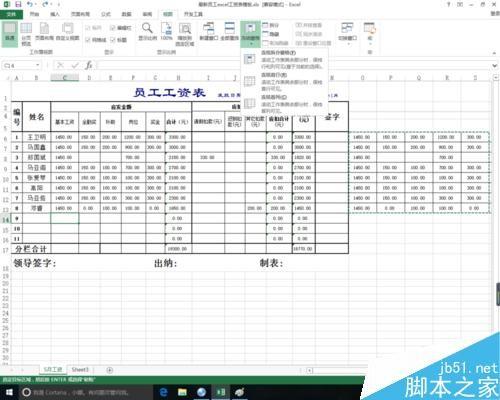
Task: Add a new sheet with the plus icon
Action: [x=109, y=370]
